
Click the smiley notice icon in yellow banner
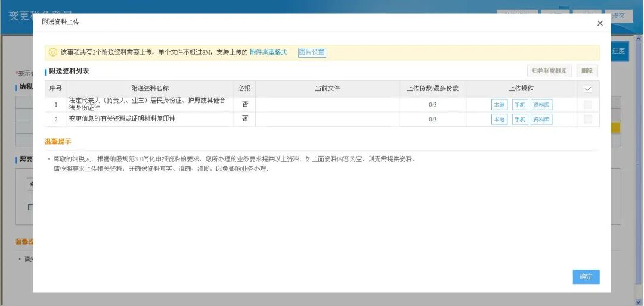(x=53, y=52)
